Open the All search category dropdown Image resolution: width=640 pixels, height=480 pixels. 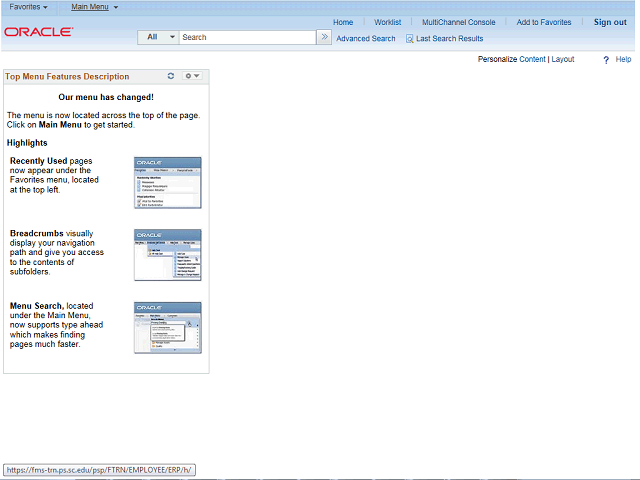(x=158, y=37)
